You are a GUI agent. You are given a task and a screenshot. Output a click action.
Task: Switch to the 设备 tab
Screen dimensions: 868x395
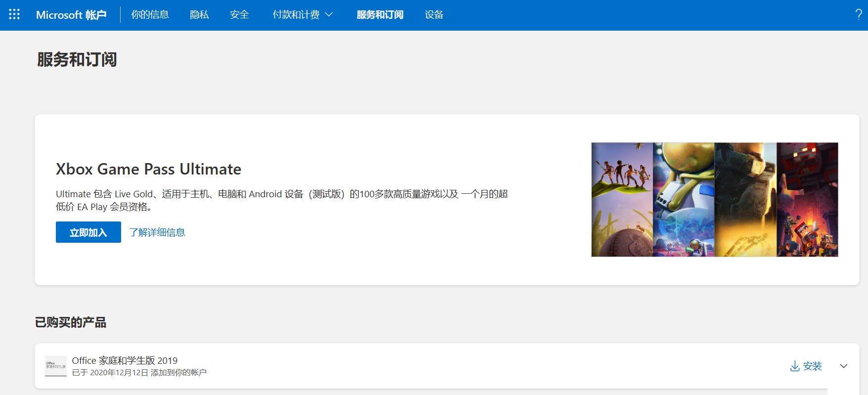434,15
